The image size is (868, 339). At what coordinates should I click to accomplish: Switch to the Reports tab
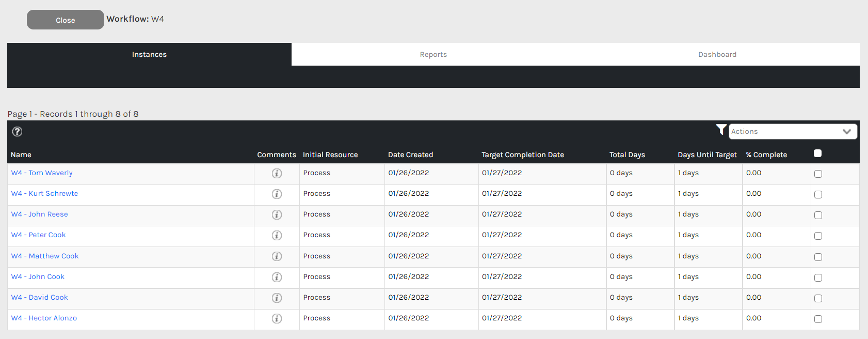pyautogui.click(x=433, y=54)
